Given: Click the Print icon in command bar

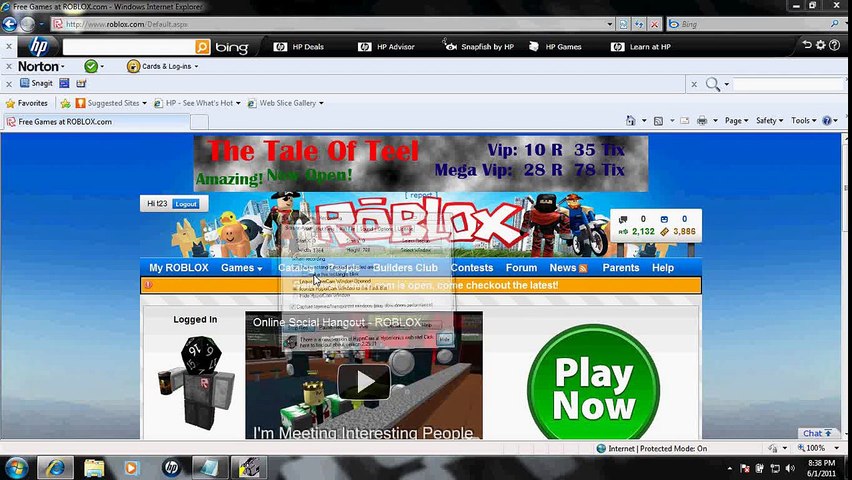Looking at the screenshot, I should (x=702, y=121).
